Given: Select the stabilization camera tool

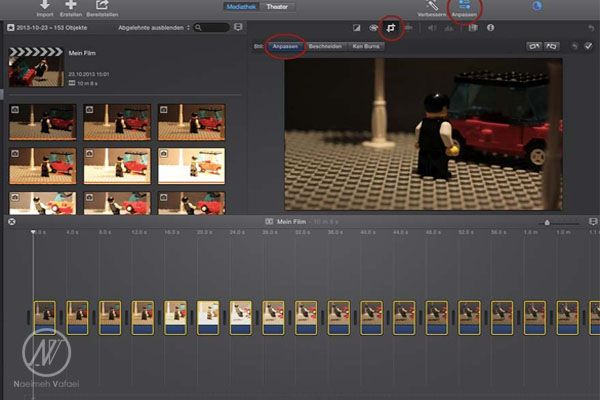Looking at the screenshot, I should click(x=409, y=28).
